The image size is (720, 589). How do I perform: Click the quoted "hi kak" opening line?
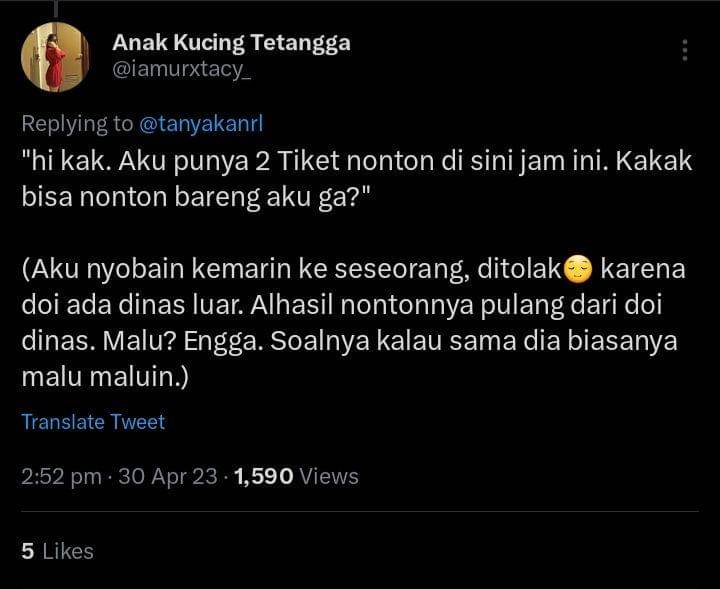click(357, 160)
